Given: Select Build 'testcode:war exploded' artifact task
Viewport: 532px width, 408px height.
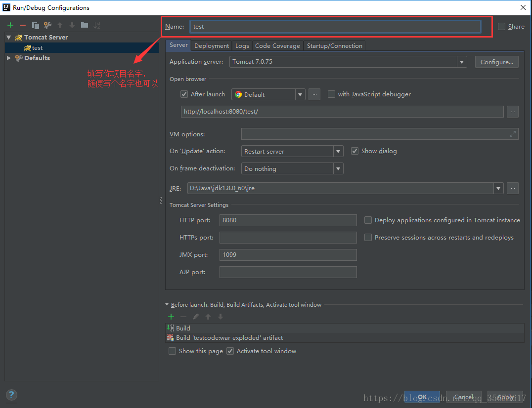Looking at the screenshot, I should click(345, 337).
